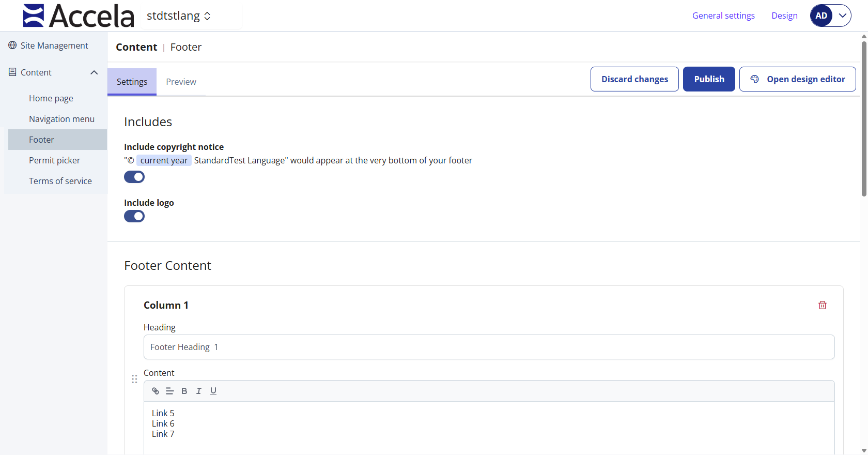The width and height of the screenshot is (868, 455).
Task: Toggle underline formatting in Content editor
Action: click(213, 391)
